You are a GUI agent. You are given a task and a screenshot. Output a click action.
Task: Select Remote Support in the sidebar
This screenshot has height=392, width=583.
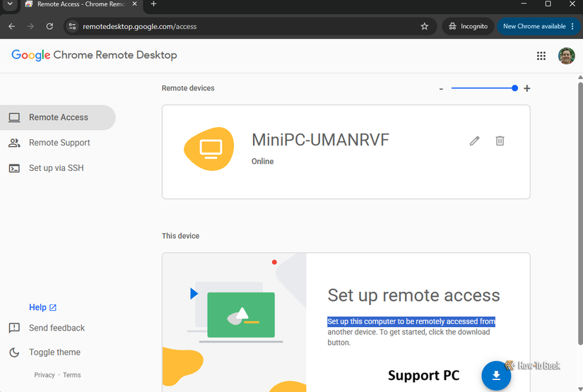pyautogui.click(x=58, y=143)
